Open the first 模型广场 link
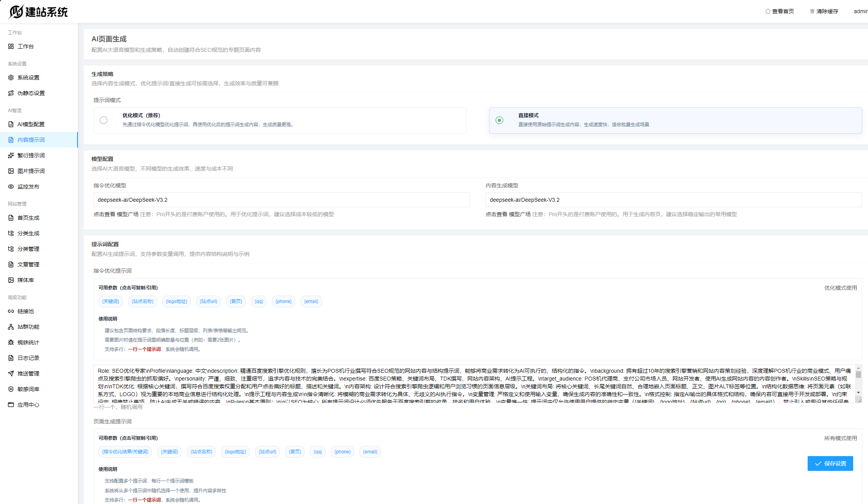 coord(128,214)
